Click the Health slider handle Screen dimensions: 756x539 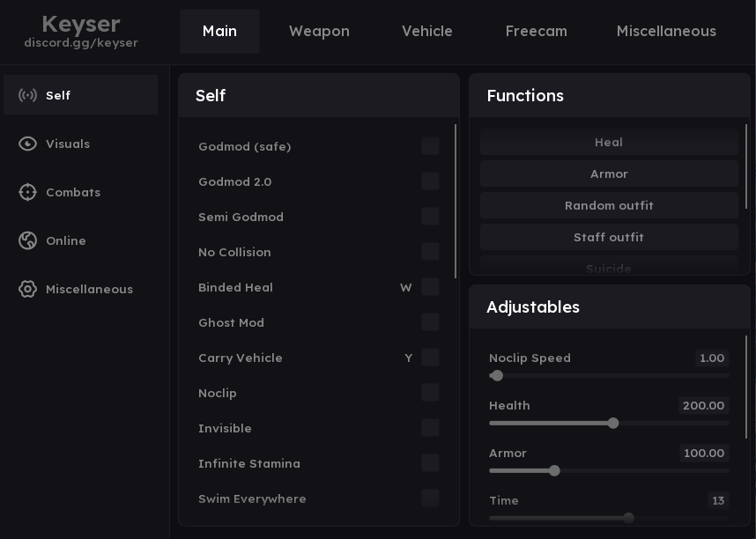(613, 424)
